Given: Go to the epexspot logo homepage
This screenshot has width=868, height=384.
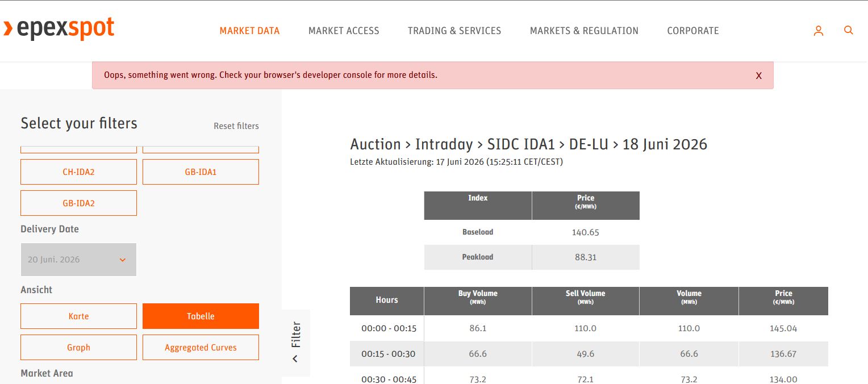Looking at the screenshot, I should 59,29.
